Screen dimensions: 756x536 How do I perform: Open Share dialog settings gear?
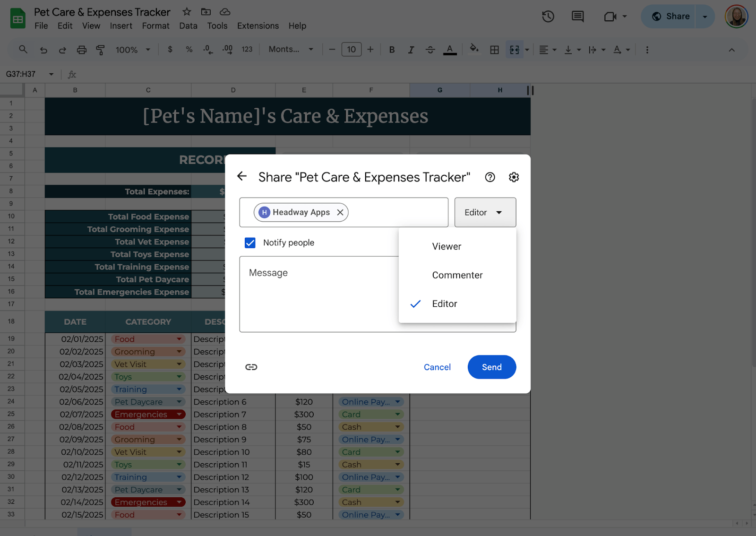(514, 177)
